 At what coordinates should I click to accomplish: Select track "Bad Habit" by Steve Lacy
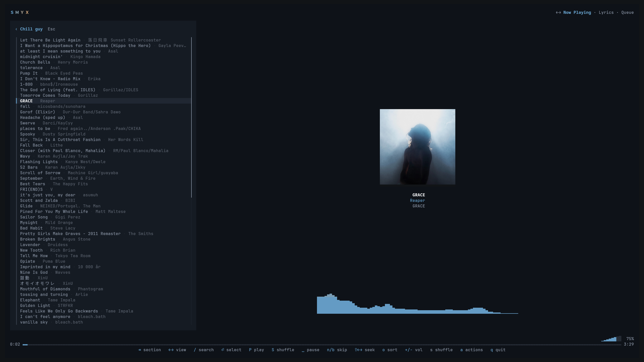[104, 228]
